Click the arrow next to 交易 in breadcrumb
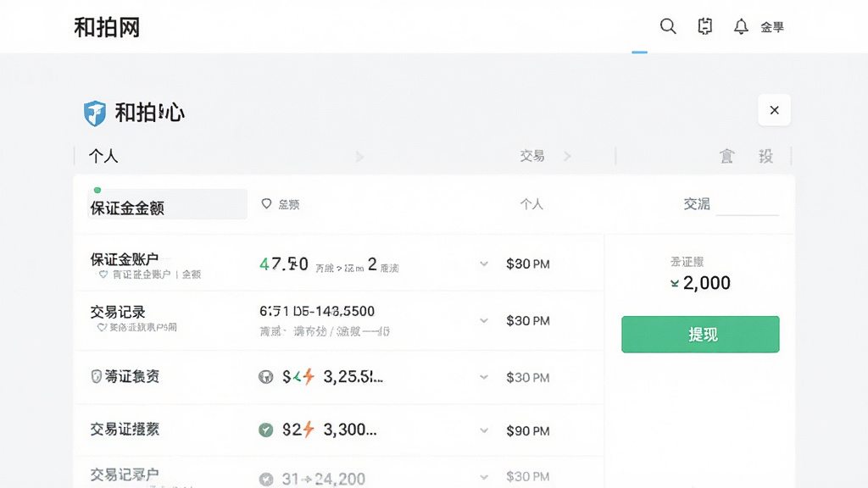Viewport: 868px width, 488px height. coord(567,157)
